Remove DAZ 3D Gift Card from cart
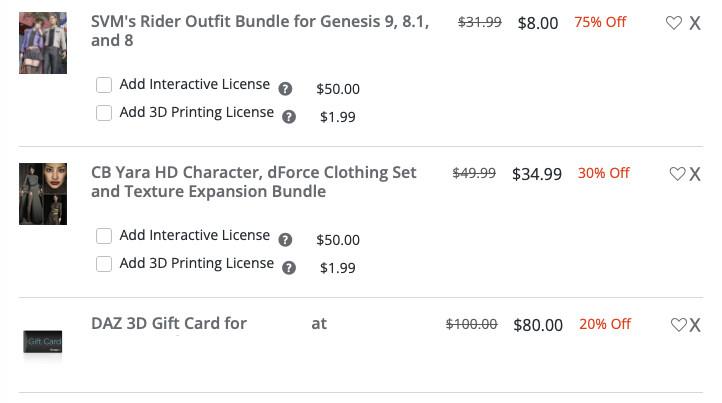 coord(695,325)
